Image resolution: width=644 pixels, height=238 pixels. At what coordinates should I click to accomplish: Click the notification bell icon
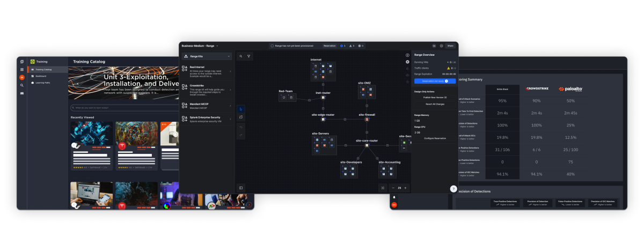[394, 197]
